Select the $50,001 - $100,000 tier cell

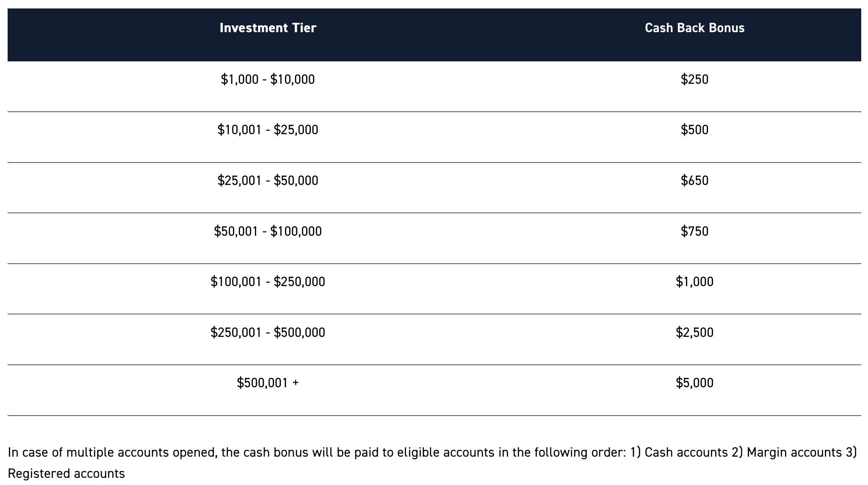click(268, 231)
